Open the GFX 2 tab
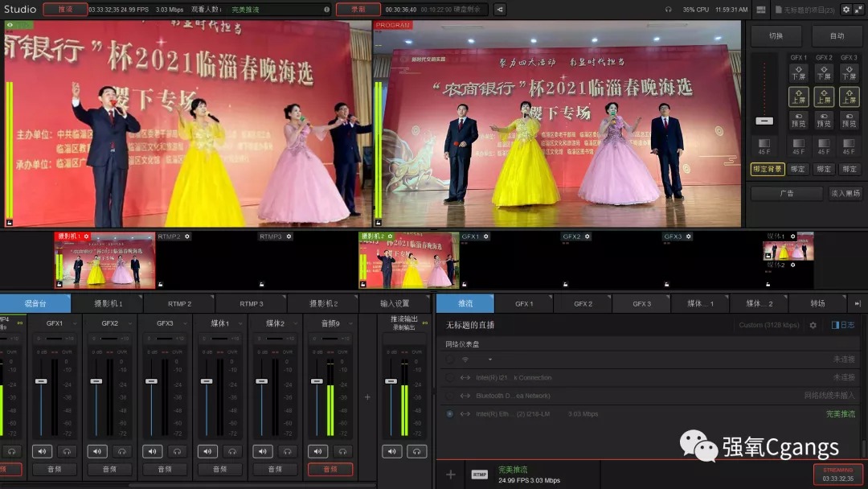This screenshot has height=489, width=868. (583, 303)
